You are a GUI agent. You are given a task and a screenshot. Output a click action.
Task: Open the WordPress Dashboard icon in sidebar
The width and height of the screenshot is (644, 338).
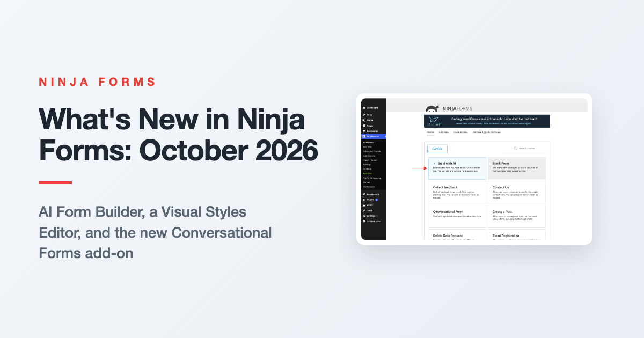(364, 108)
